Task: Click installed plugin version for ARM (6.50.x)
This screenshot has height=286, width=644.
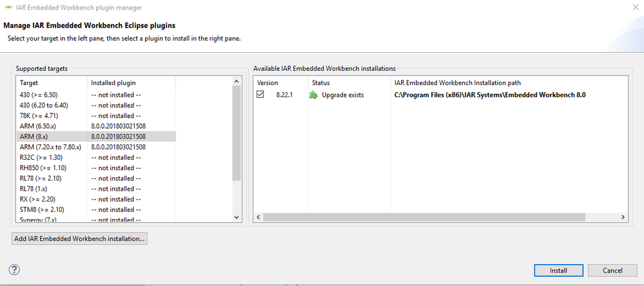Action: coord(118,126)
